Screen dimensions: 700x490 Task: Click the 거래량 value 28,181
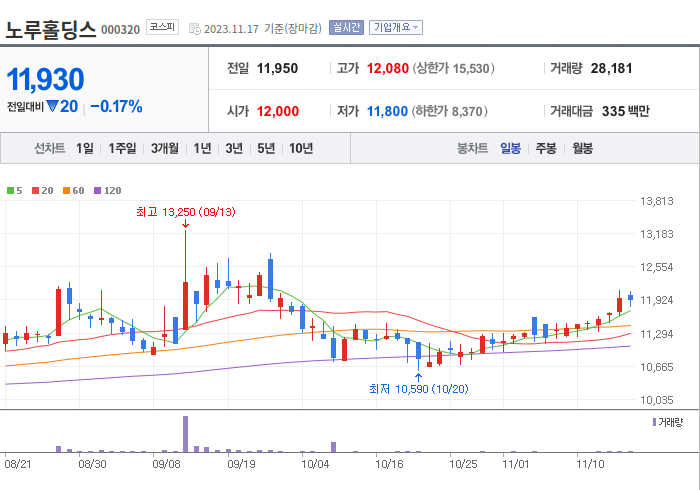tap(612, 68)
